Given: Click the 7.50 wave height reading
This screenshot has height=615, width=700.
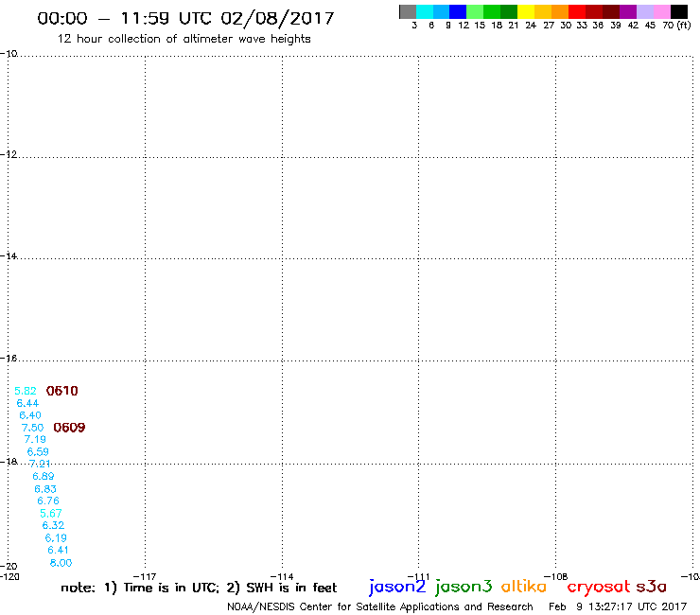Looking at the screenshot, I should coord(32,428).
